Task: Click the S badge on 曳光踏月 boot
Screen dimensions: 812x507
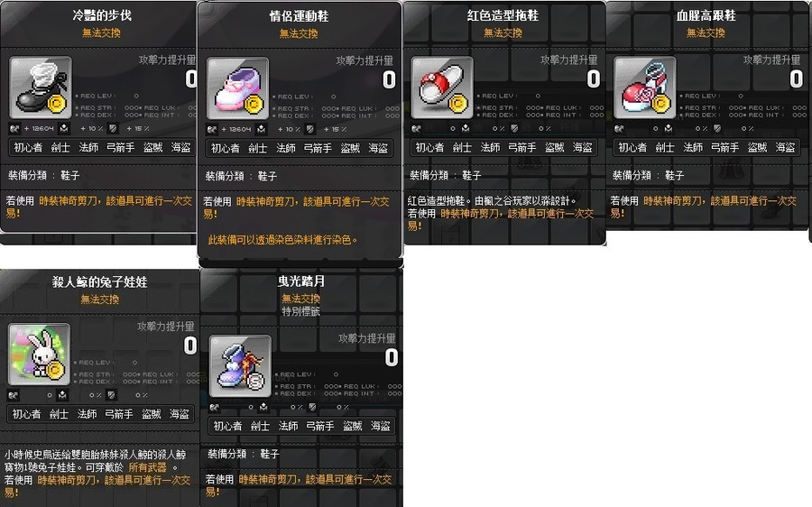Action: (x=255, y=382)
